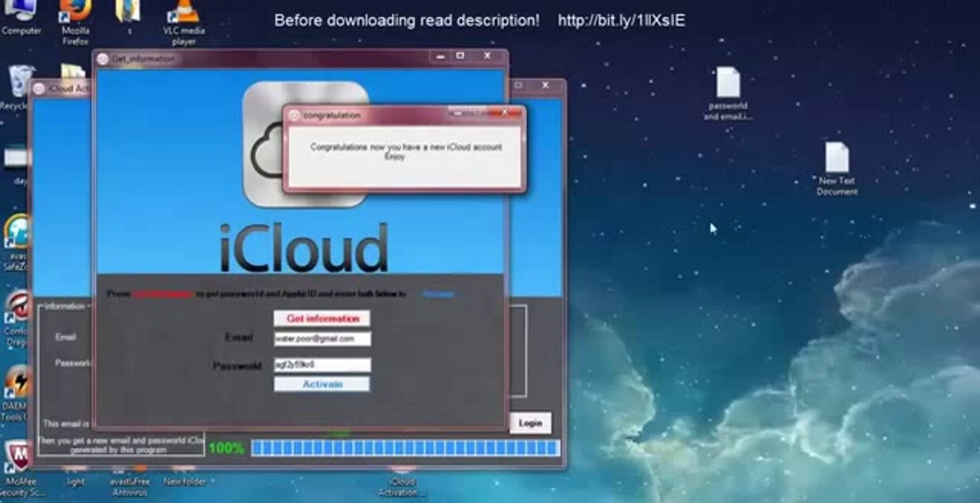Screen dimensions: 980x503
Task: Open the Mozilla Firefox desktop shortcut
Action: tap(75, 21)
